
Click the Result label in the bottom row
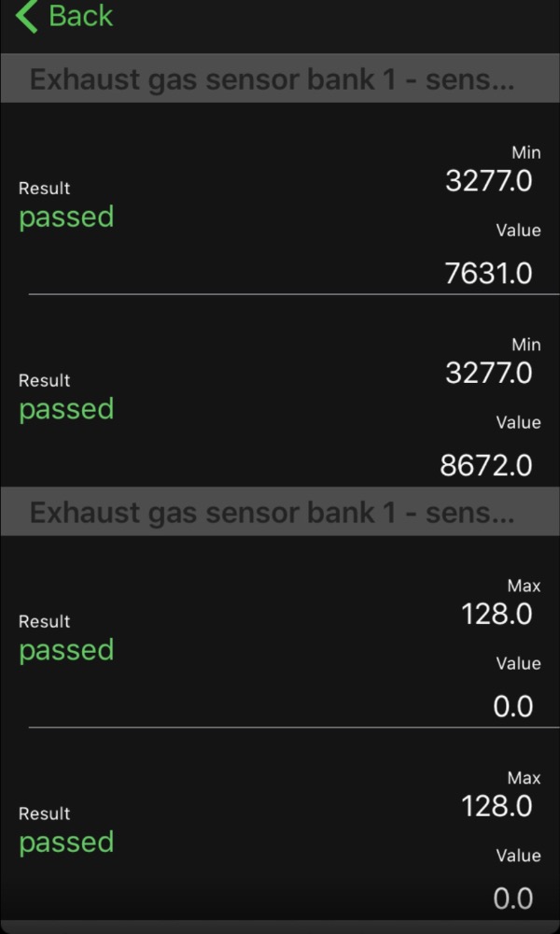point(44,814)
